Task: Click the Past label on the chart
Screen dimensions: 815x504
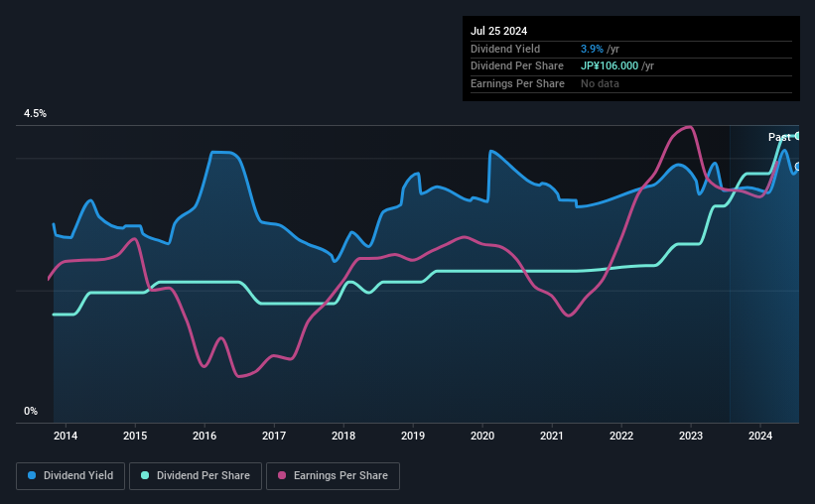Action: pos(779,137)
